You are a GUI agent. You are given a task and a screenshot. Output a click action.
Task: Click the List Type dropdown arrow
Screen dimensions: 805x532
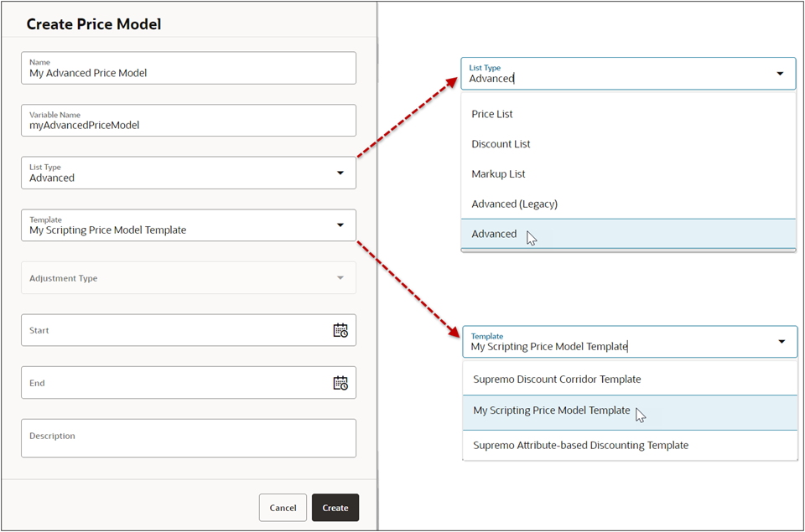point(340,173)
